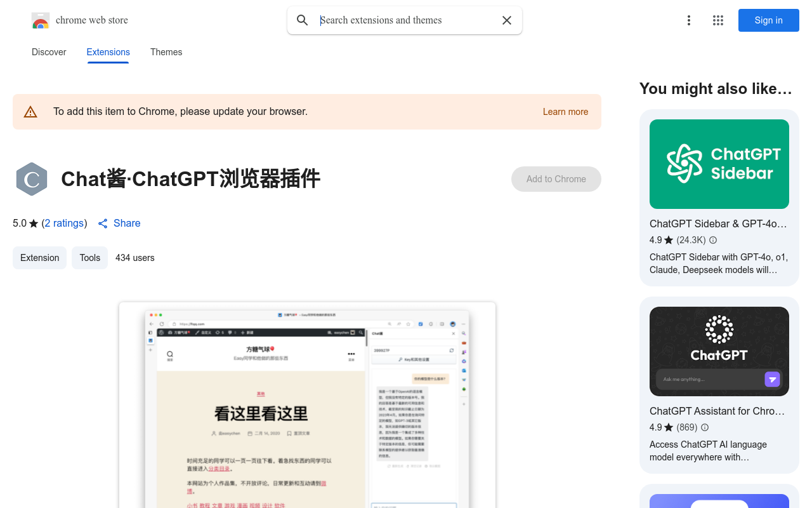Click the info icon beside the 24.3K rating
Screen dimensions: 812x508
coord(713,240)
